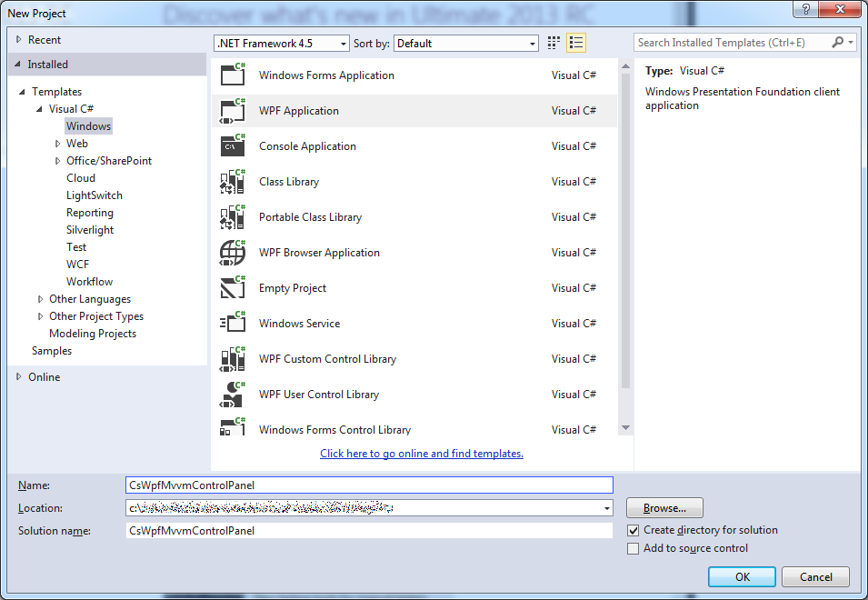868x600 pixels.
Task: Click the Windows Forms Application template icon
Action: click(233, 75)
